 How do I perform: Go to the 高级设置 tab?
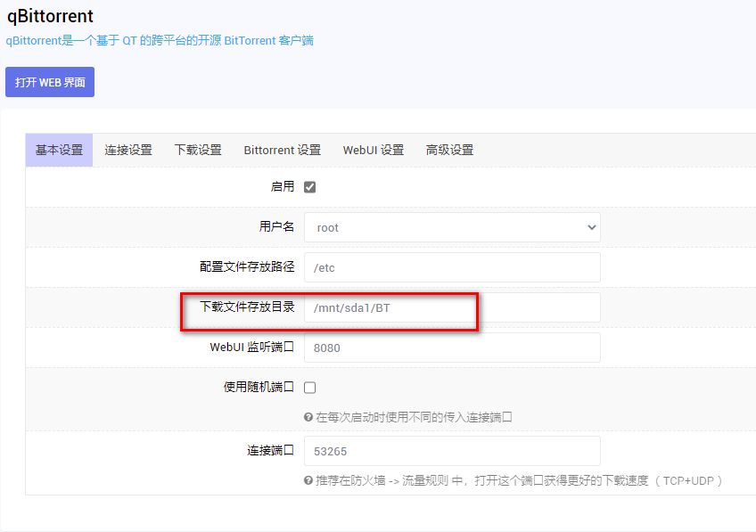(449, 150)
